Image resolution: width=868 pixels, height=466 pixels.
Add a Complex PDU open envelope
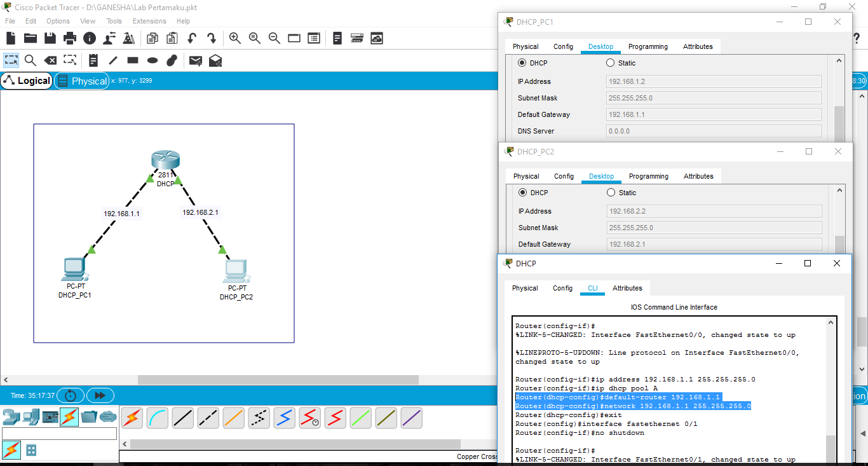[215, 60]
